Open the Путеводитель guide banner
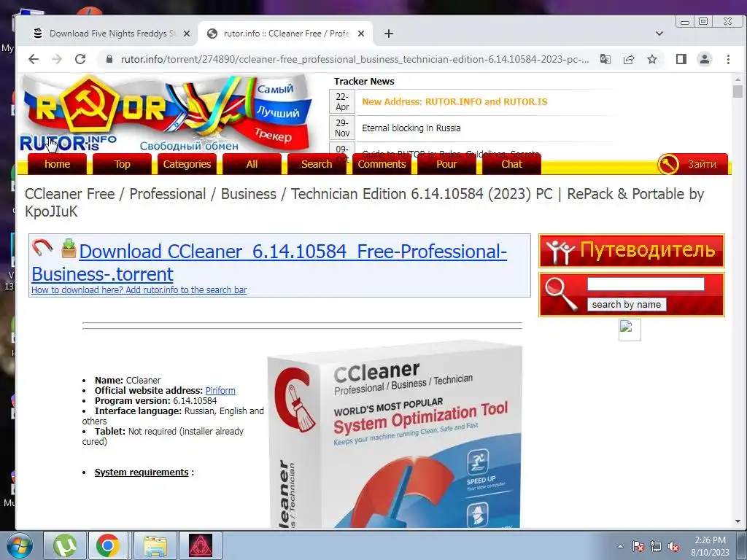Image resolution: width=747 pixels, height=560 pixels. click(631, 251)
